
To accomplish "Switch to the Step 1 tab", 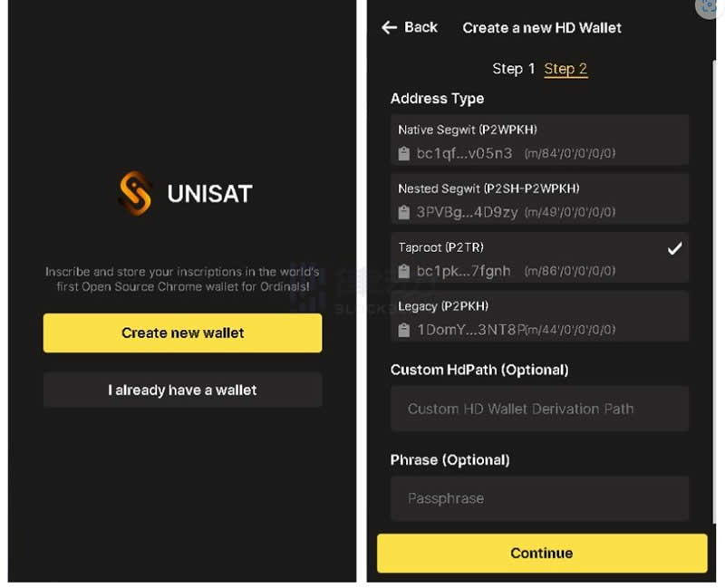I will click(513, 69).
